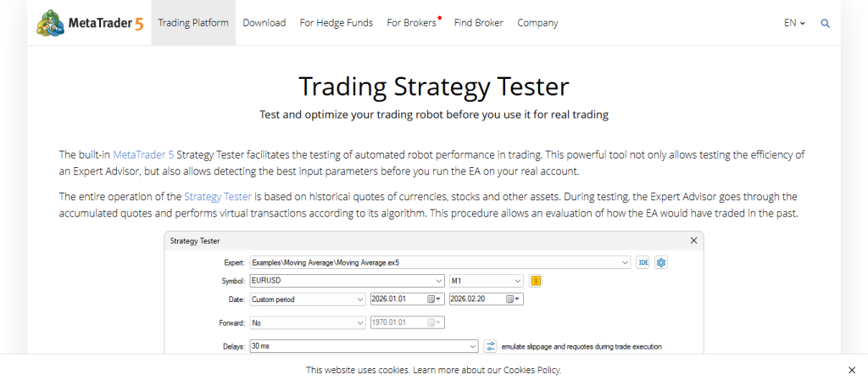Open the Cookies Policy link

(531, 370)
